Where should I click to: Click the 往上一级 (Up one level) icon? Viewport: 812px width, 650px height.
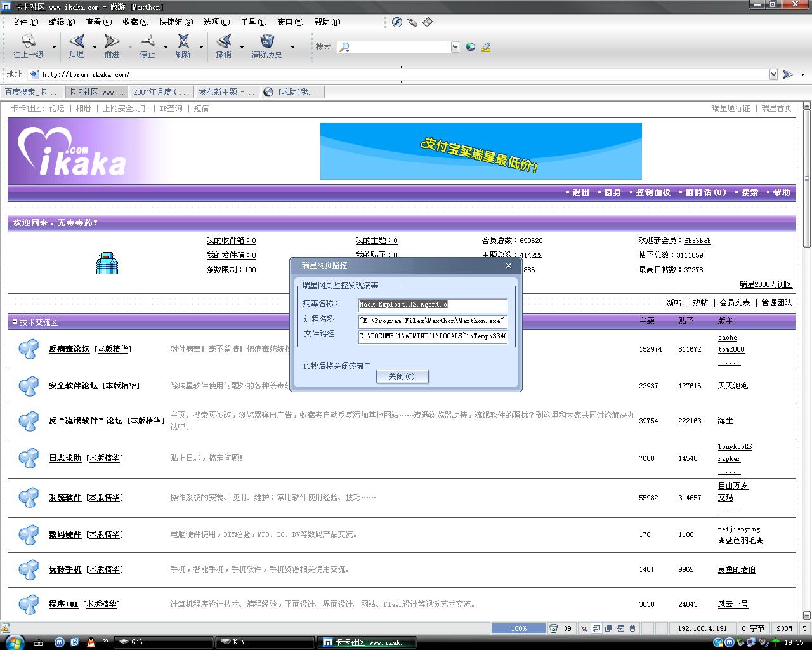click(29, 42)
